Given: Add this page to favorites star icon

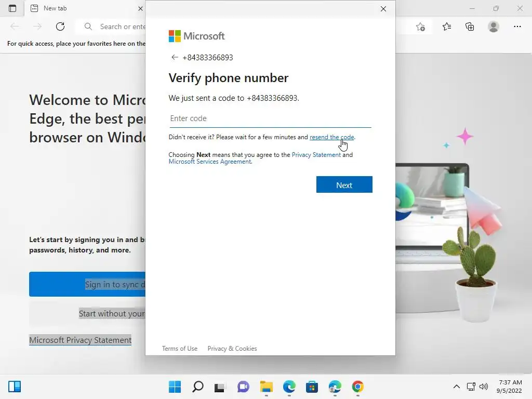Looking at the screenshot, I should pos(420,27).
